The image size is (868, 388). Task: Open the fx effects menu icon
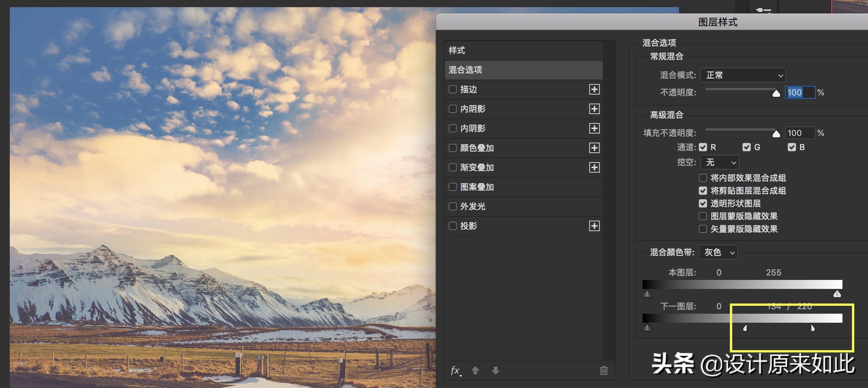(x=456, y=371)
